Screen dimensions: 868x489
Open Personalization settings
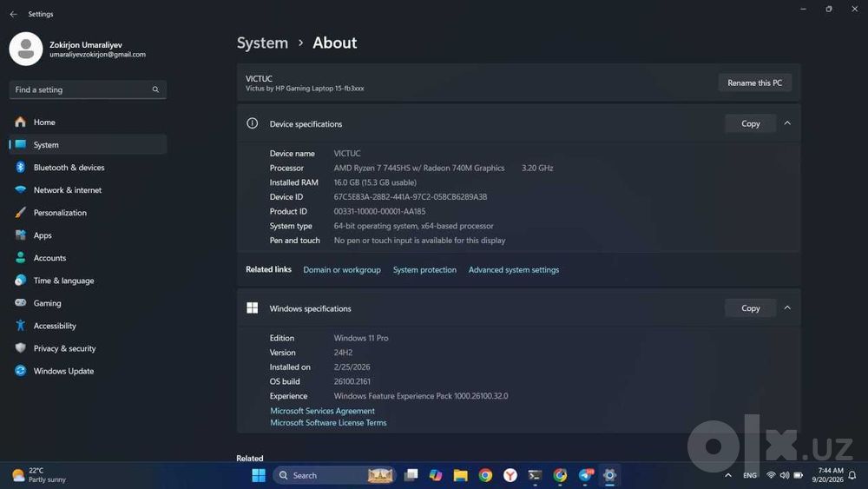pyautogui.click(x=88, y=213)
